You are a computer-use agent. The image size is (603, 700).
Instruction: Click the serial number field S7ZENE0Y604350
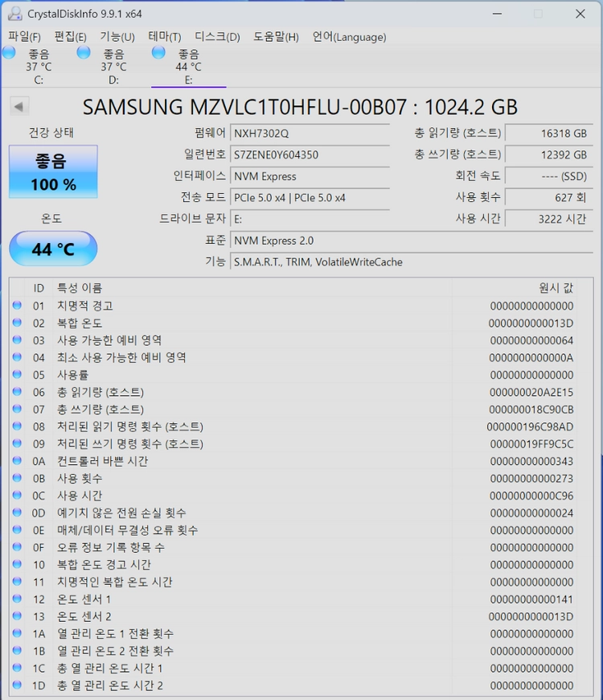[x=310, y=154]
